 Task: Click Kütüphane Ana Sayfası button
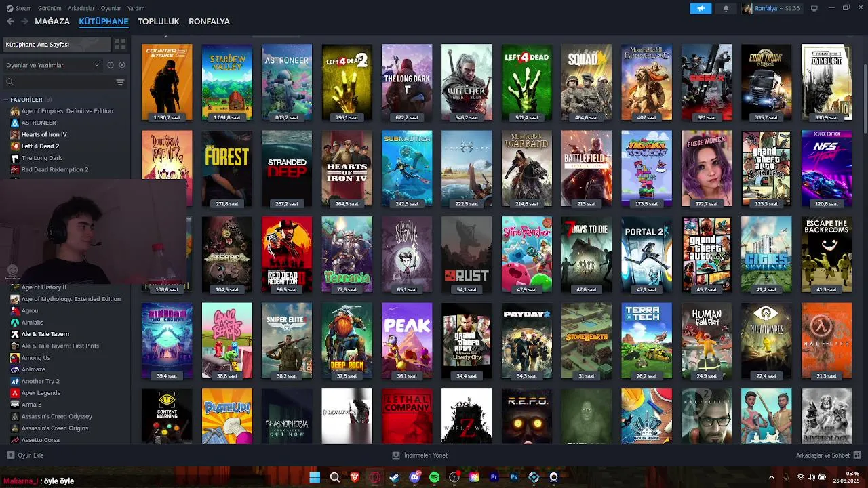(56, 44)
